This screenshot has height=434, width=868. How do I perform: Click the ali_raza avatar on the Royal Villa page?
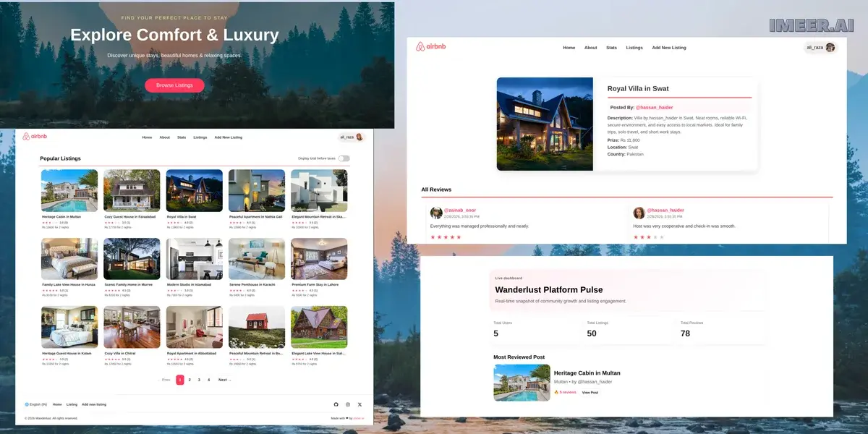(830, 47)
